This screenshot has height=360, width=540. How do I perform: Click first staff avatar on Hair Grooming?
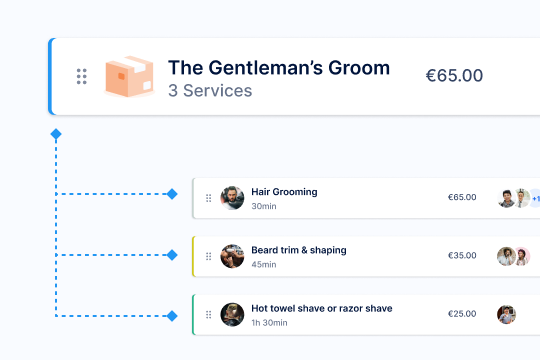click(506, 198)
